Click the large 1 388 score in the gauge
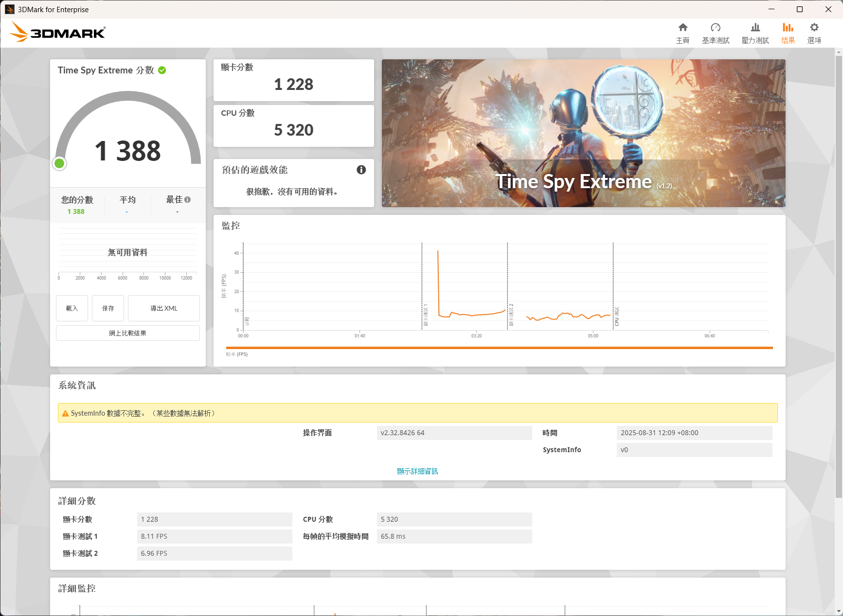 coord(128,151)
